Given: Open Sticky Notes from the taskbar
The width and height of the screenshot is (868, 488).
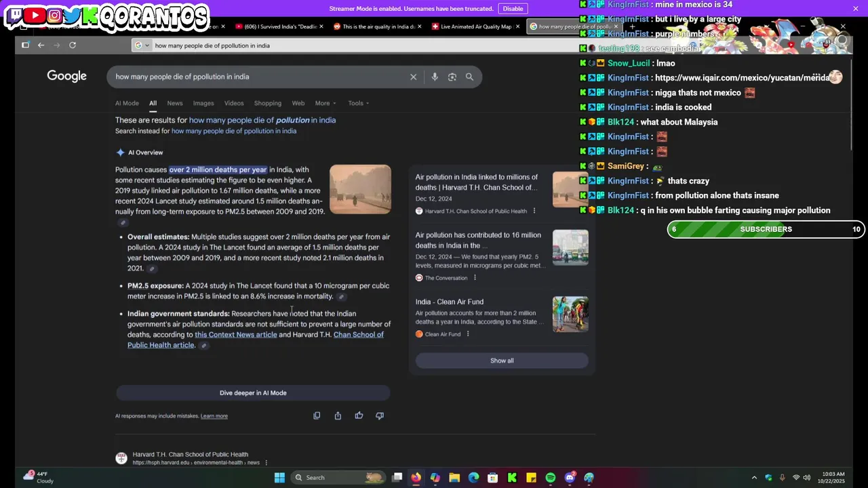Looking at the screenshot, I should (532, 478).
